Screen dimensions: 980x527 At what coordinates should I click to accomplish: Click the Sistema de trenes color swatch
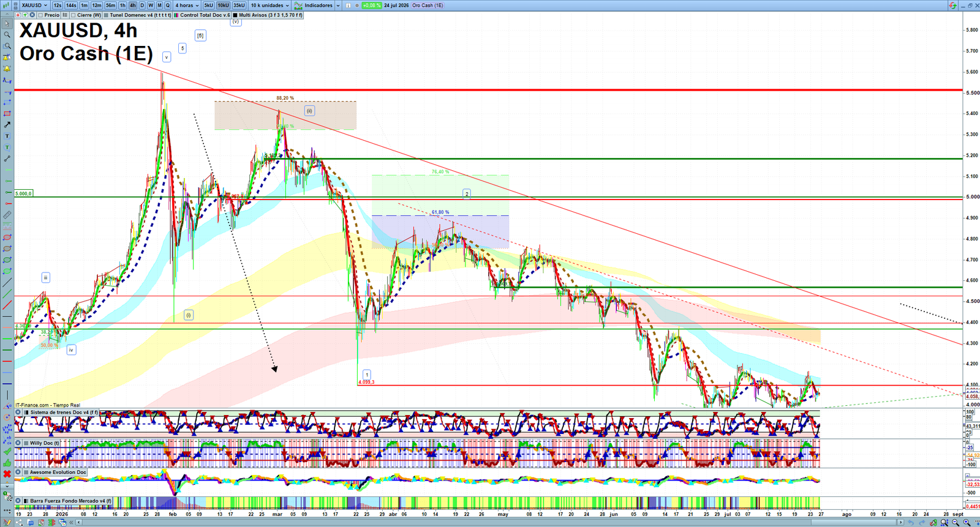pyautogui.click(x=26, y=412)
